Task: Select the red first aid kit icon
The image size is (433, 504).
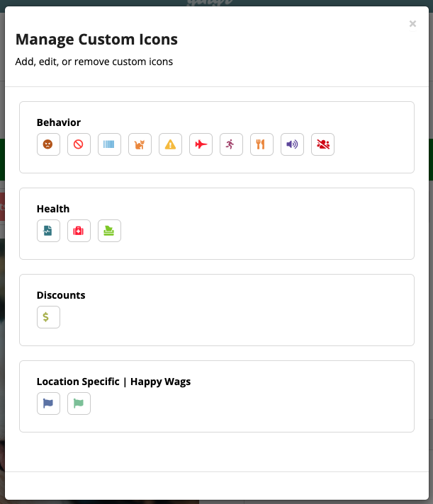Action: click(x=79, y=231)
